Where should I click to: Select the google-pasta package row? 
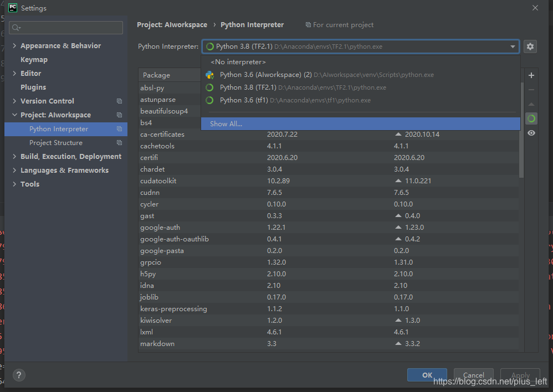(329, 251)
